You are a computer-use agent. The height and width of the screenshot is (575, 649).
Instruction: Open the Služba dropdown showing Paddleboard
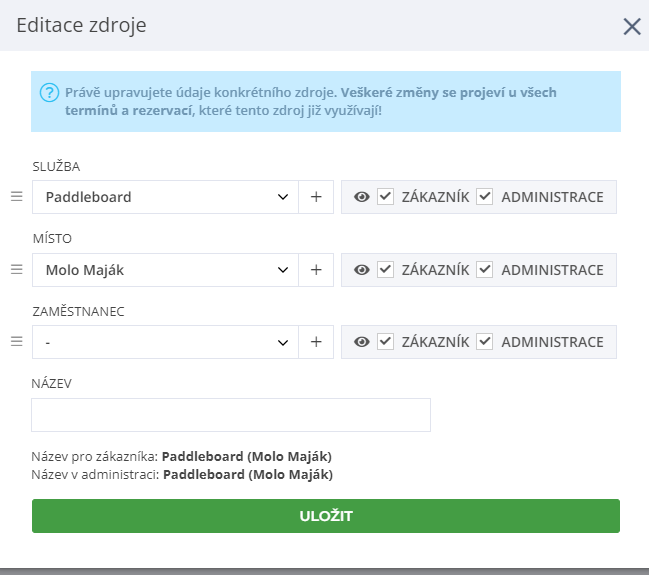coord(165,197)
